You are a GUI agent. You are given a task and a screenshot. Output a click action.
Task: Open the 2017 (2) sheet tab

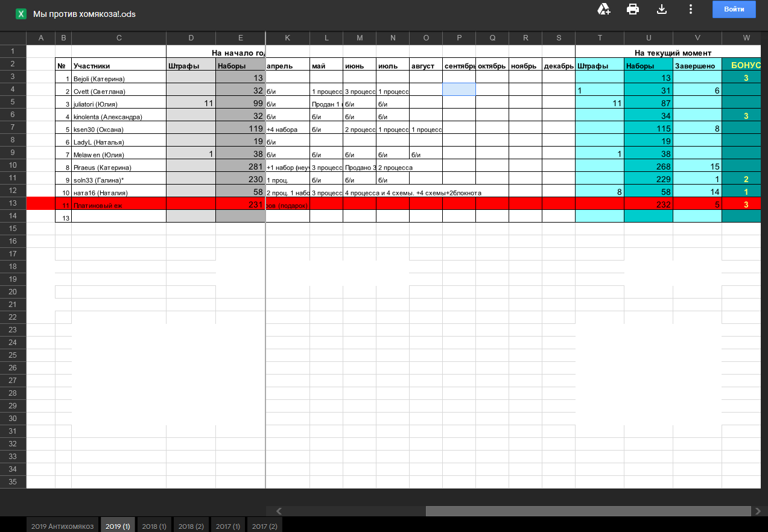(264, 526)
